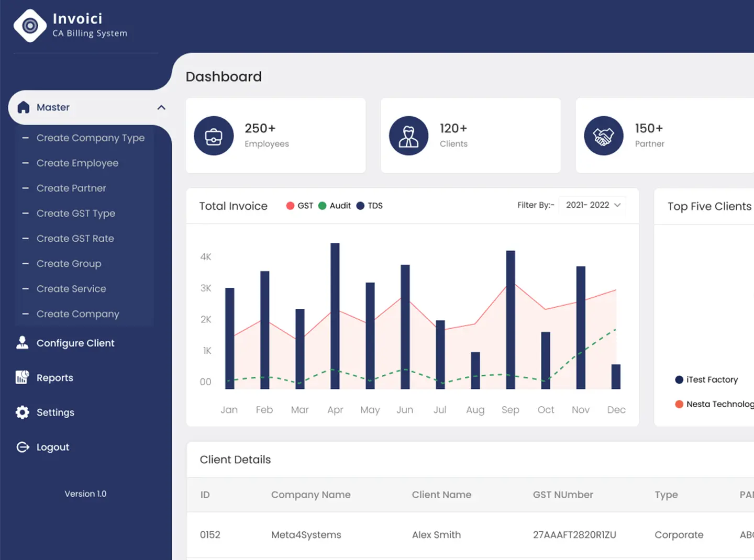Click the Configure Client person icon

23,343
